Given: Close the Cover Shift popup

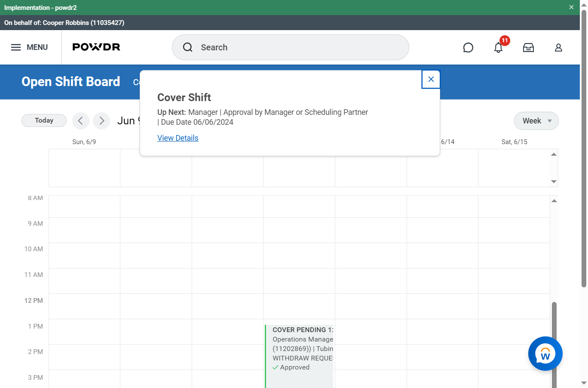Looking at the screenshot, I should click(x=431, y=79).
